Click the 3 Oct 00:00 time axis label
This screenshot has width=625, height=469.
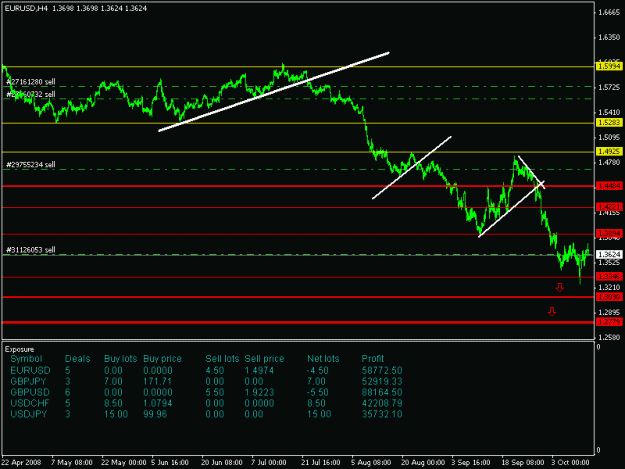click(x=570, y=462)
